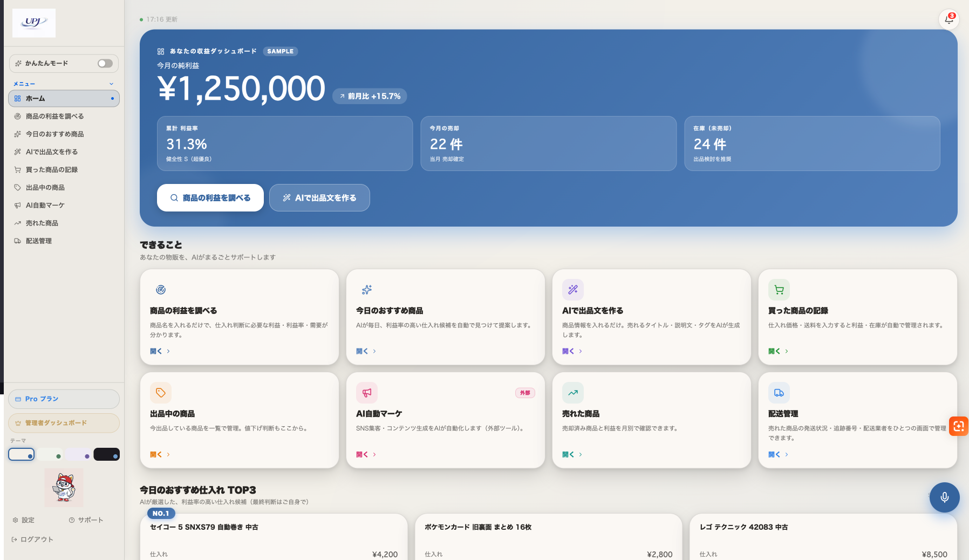This screenshot has height=560, width=969.
Task: Click the truck icon on 配送管理 card
Action: (779, 393)
